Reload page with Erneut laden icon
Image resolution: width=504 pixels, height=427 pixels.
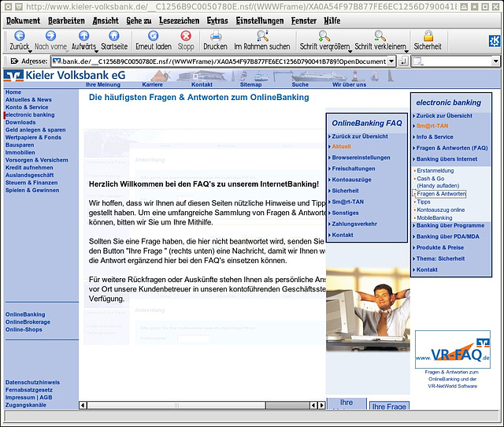tap(153, 36)
